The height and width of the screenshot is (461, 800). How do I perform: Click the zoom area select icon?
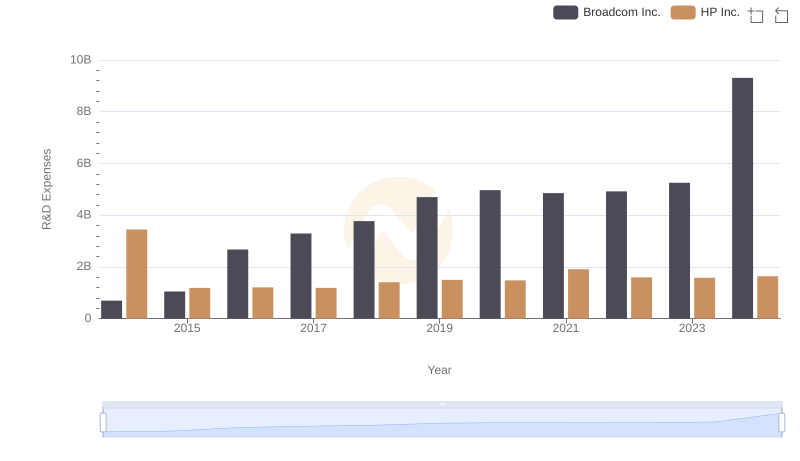click(x=756, y=15)
